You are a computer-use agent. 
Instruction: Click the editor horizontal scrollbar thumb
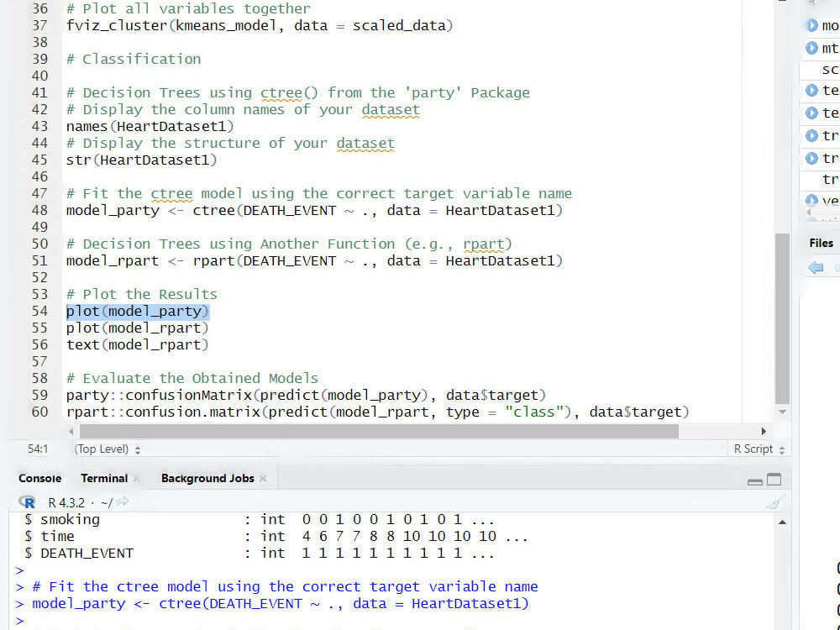point(379,431)
